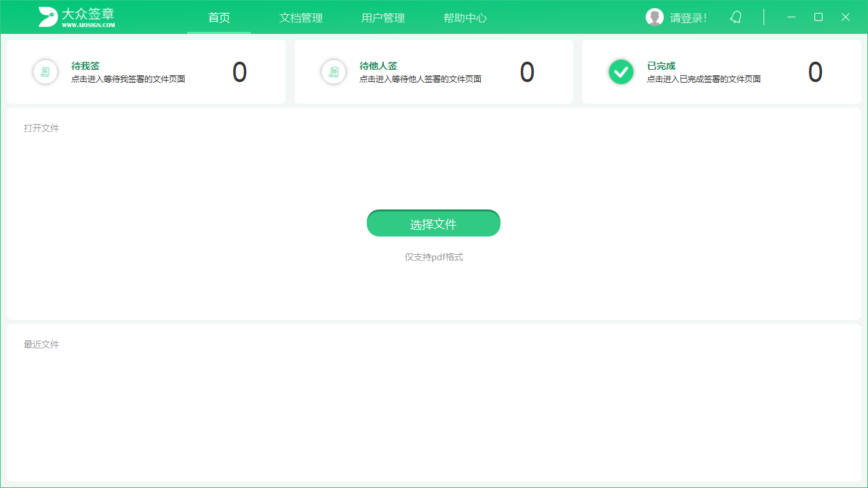Close the application window
868x488 pixels.
[846, 17]
